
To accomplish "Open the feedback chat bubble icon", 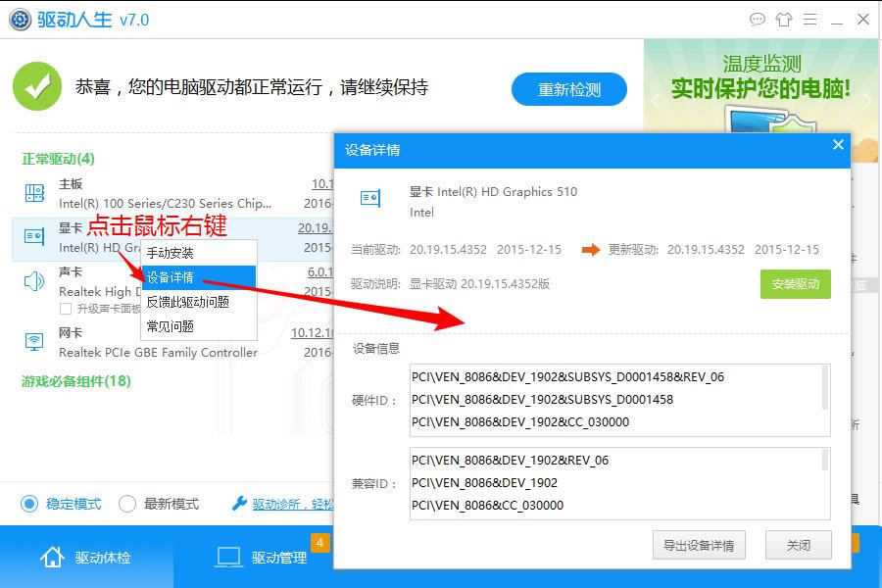I will tap(758, 20).
